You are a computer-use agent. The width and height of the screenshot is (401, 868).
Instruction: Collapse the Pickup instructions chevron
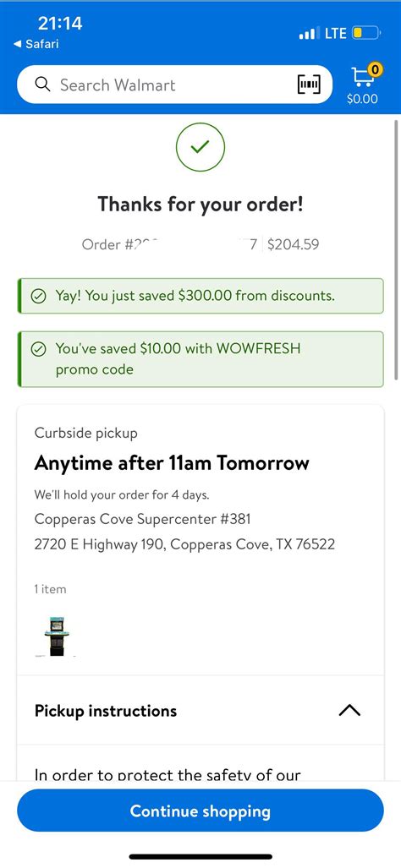click(349, 711)
